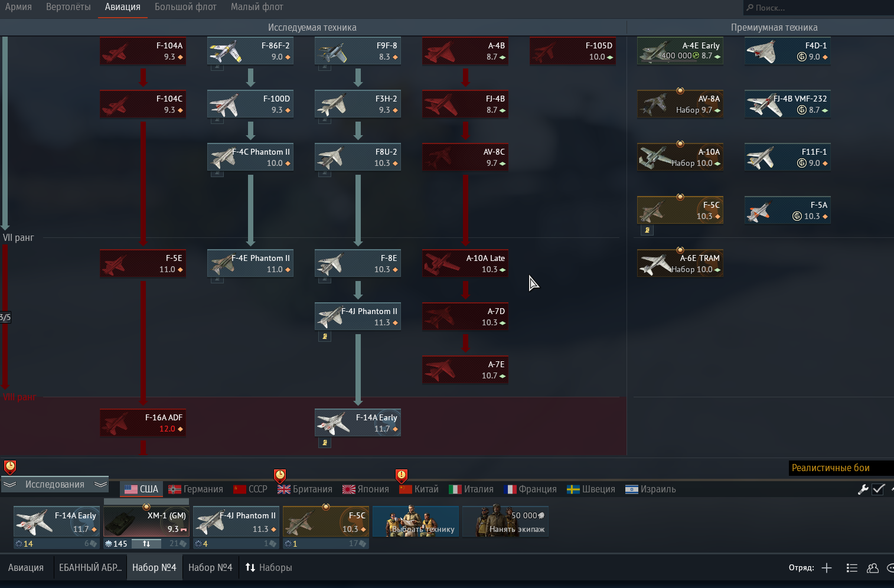
Task: Collapse research panel via left chevron of Исследования
Action: pyautogui.click(x=10, y=484)
